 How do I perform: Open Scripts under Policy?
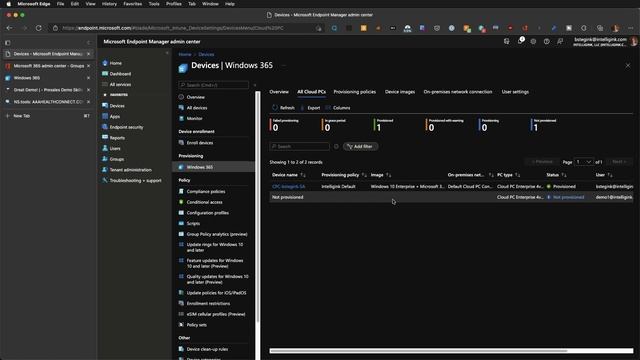click(193, 223)
